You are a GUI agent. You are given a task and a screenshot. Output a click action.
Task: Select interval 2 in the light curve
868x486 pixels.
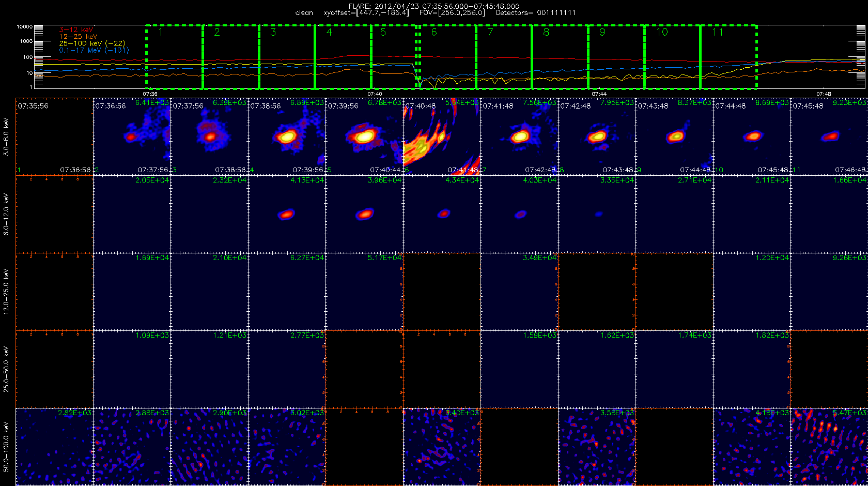230,56
